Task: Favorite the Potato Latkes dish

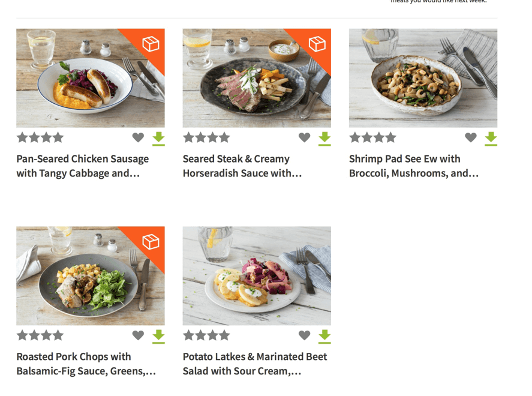Action: (x=304, y=335)
